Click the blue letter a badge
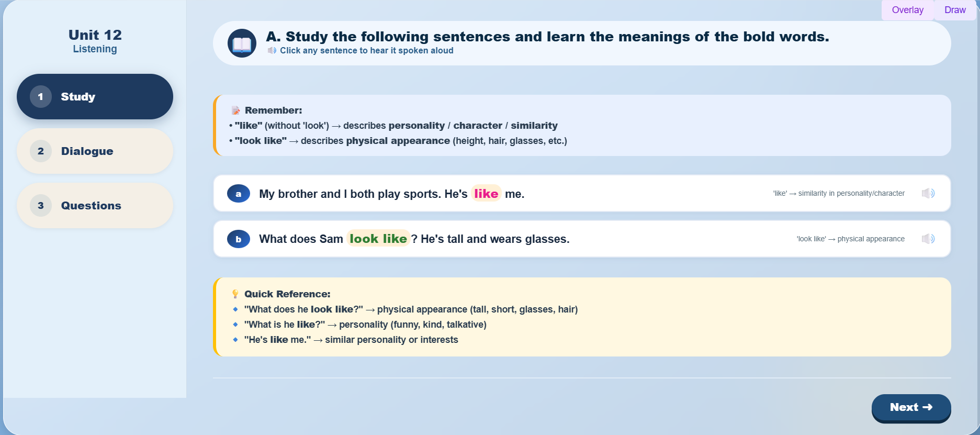Viewport: 980px width, 435px height. pos(239,194)
